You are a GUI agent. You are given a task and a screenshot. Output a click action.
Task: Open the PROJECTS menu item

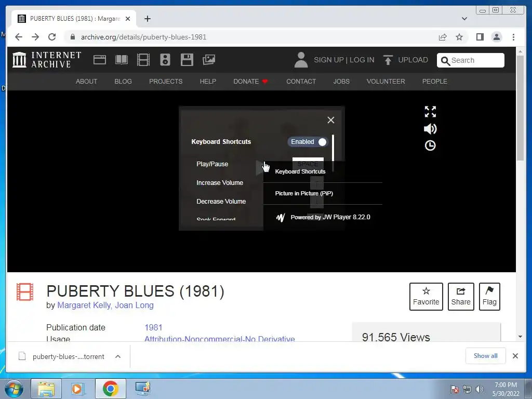[166, 82]
